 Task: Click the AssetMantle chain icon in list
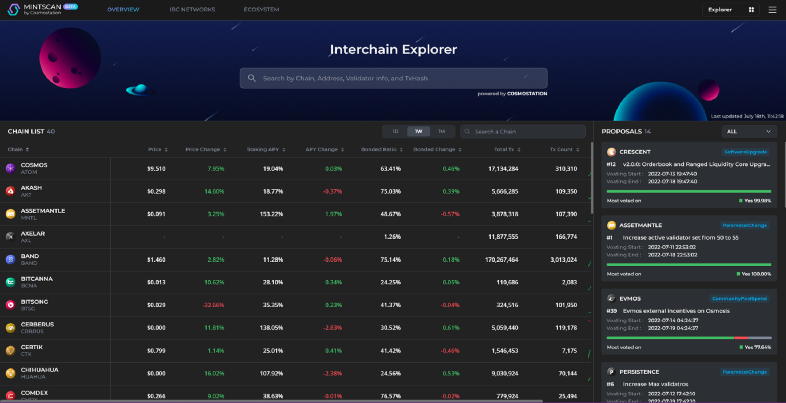point(11,214)
